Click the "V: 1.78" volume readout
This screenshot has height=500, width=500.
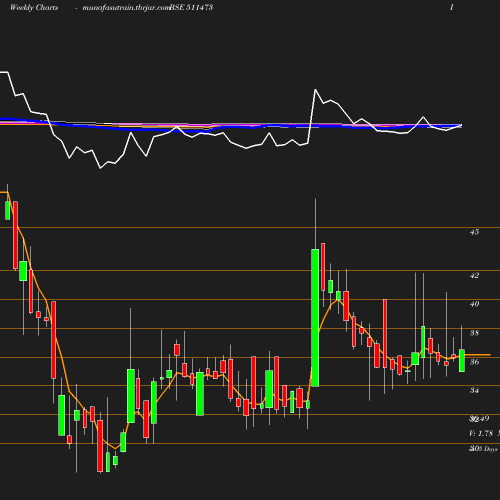(481, 433)
